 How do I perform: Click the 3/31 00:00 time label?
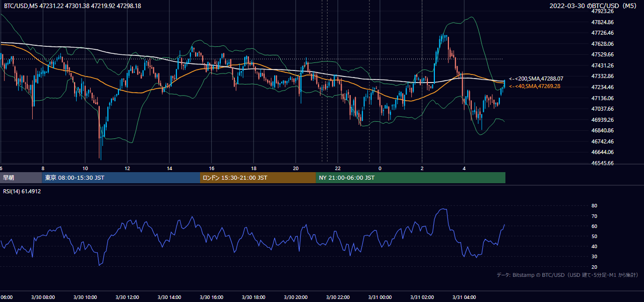pos(380,297)
